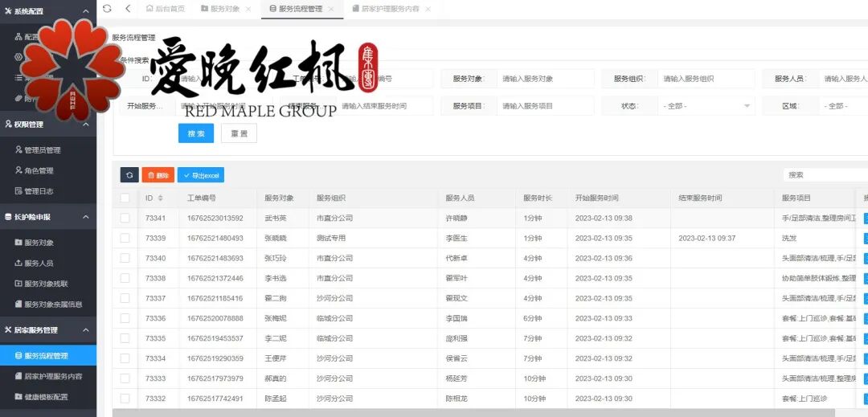Click the cell 测试专用

[x=331, y=238]
